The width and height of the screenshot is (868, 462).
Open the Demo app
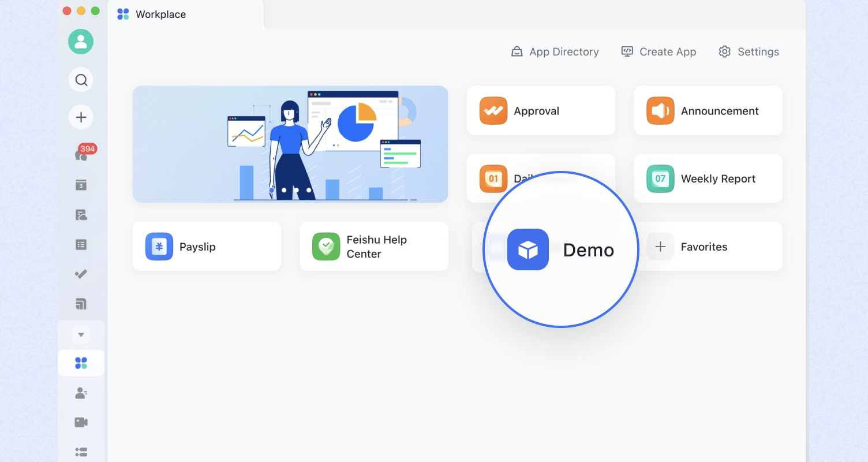(560, 249)
